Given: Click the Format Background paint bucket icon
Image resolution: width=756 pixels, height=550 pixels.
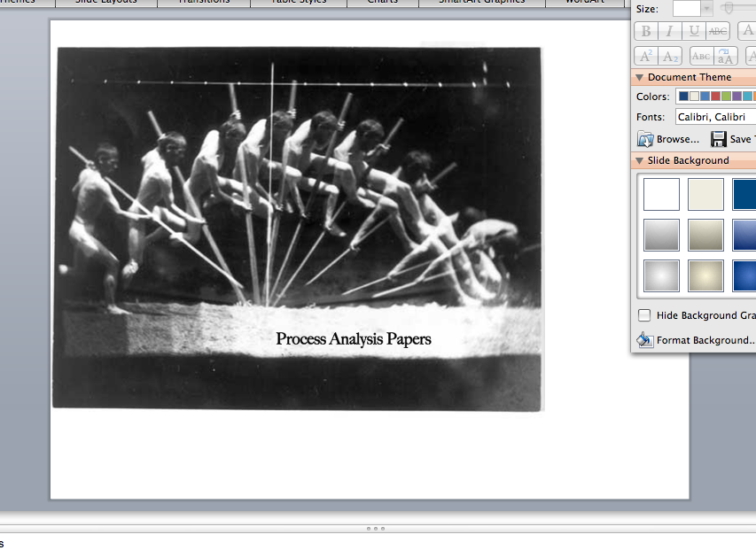Looking at the screenshot, I should (645, 340).
